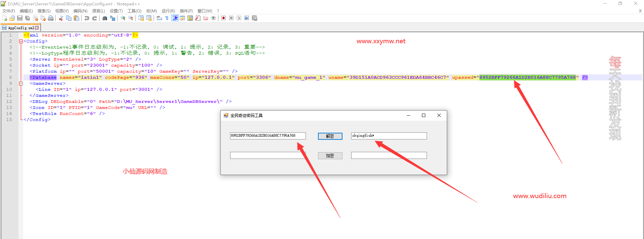Start macro recording with red dot

pos(224,18)
